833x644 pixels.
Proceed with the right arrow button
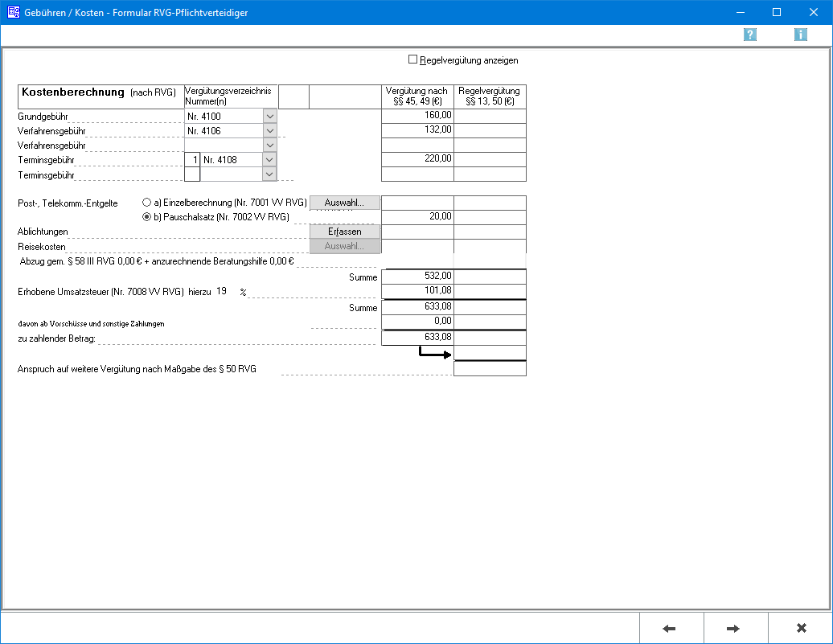coord(735,628)
